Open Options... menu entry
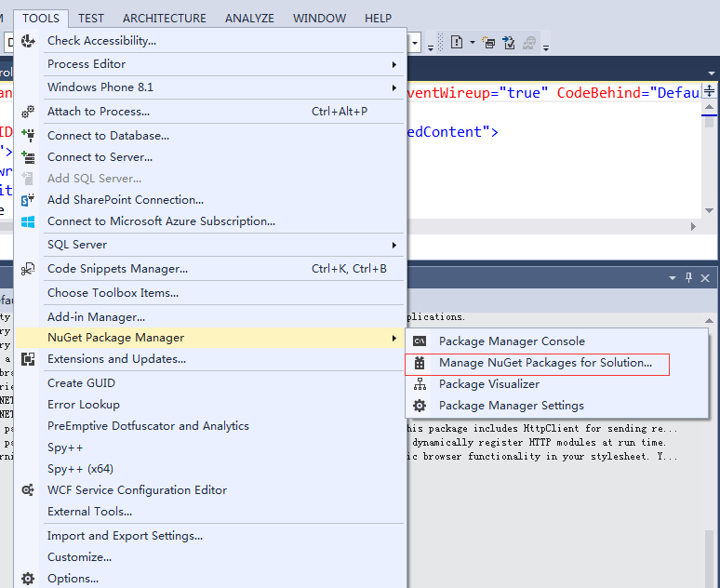720x588 pixels. pos(73,579)
